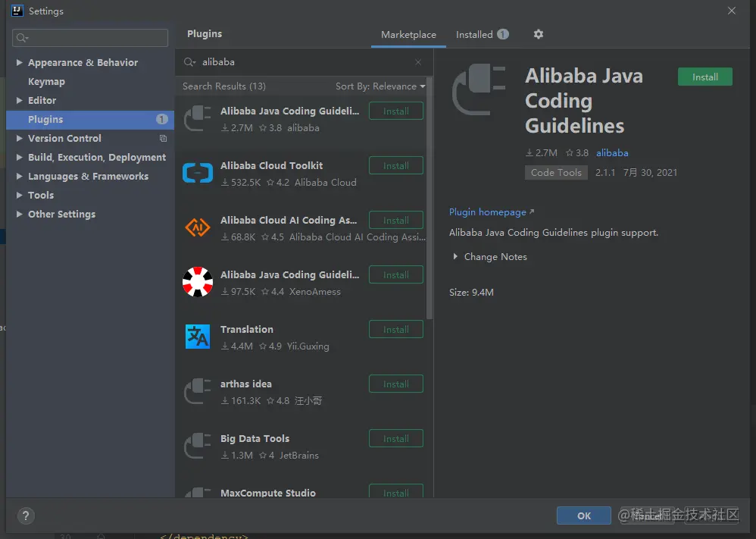
Task: Select MaxCompute Studio plugin title
Action: (268, 493)
